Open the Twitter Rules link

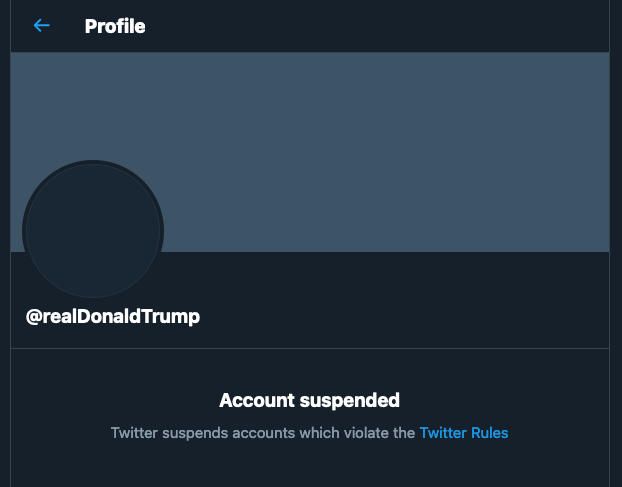click(464, 433)
